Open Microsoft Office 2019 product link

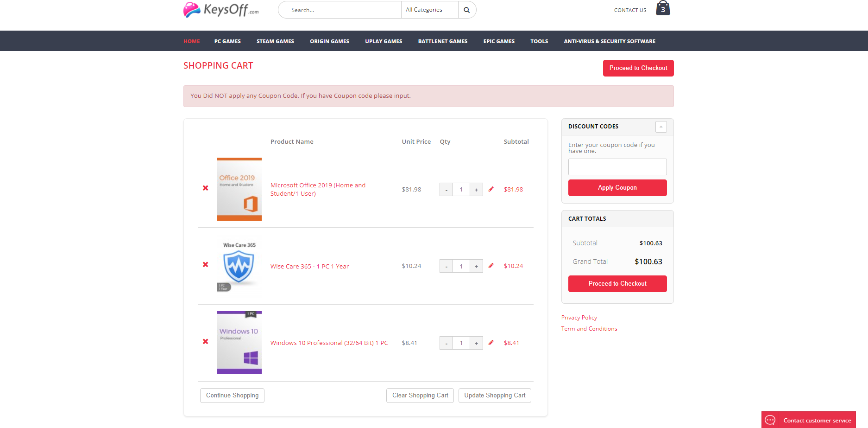(318, 189)
